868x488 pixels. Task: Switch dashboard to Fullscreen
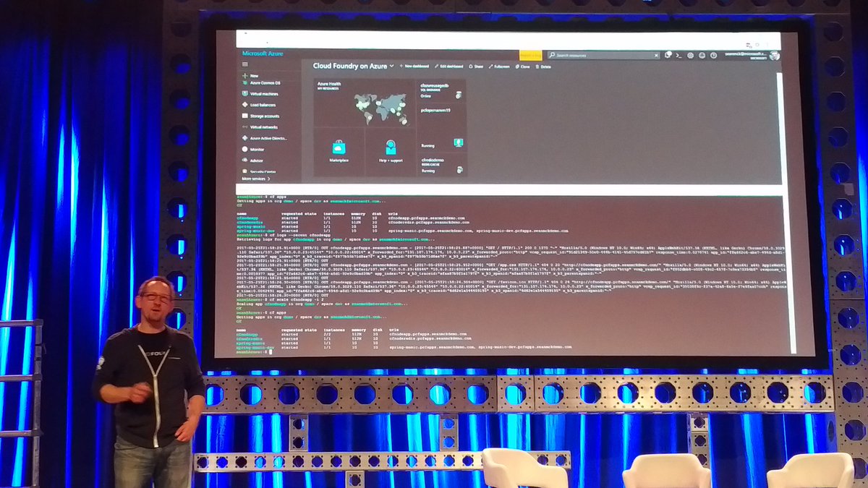coord(500,66)
